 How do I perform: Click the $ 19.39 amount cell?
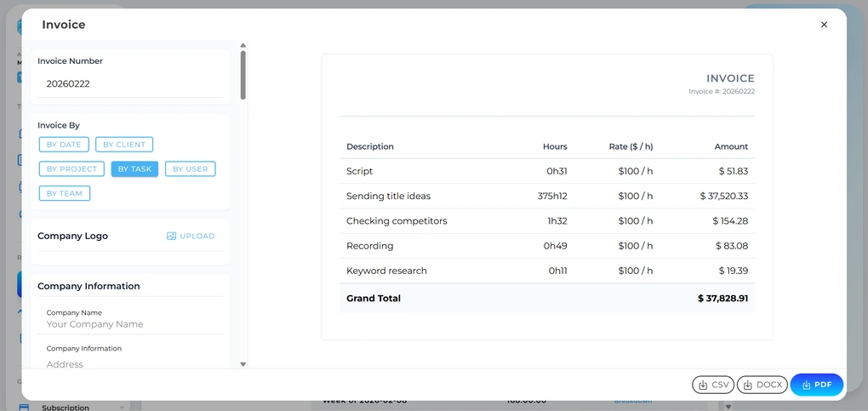[734, 271]
